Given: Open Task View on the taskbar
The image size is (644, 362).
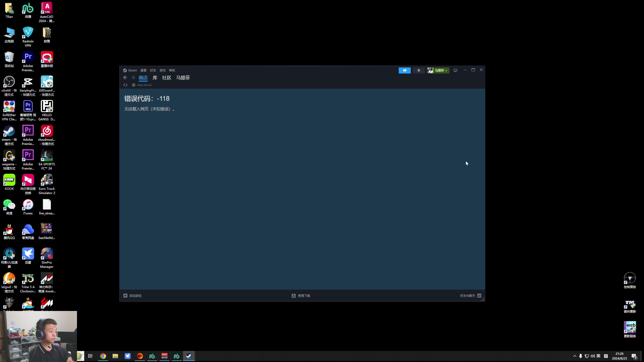Looking at the screenshot, I should (x=90, y=356).
